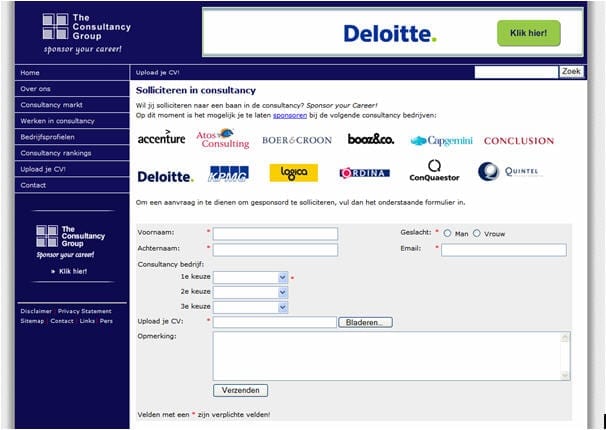Viewport: 606px width, 430px height.
Task: Follow the sponsoren hyperlink
Action: click(x=290, y=116)
